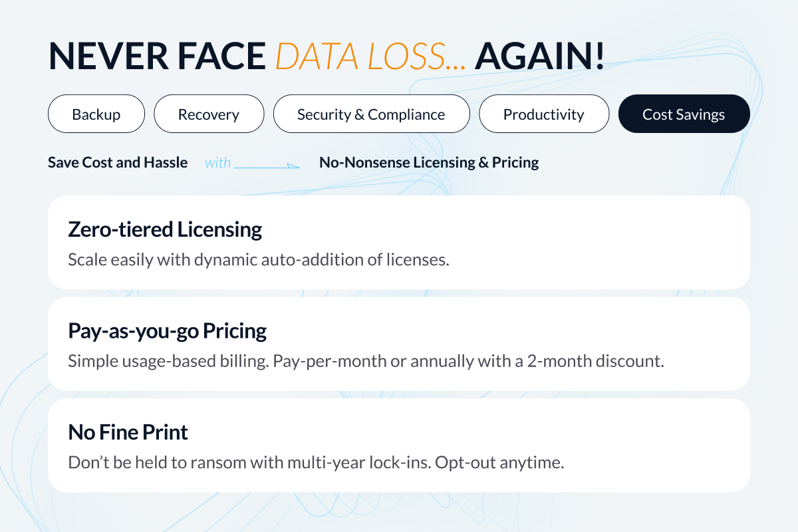The image size is (798, 532).
Task: Click the No Fine Print heading
Action: point(128,432)
